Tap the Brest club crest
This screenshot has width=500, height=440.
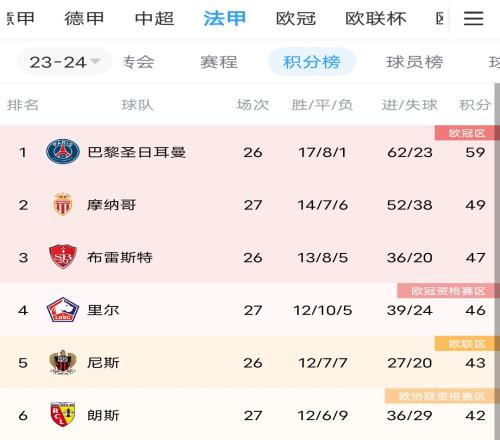click(63, 257)
